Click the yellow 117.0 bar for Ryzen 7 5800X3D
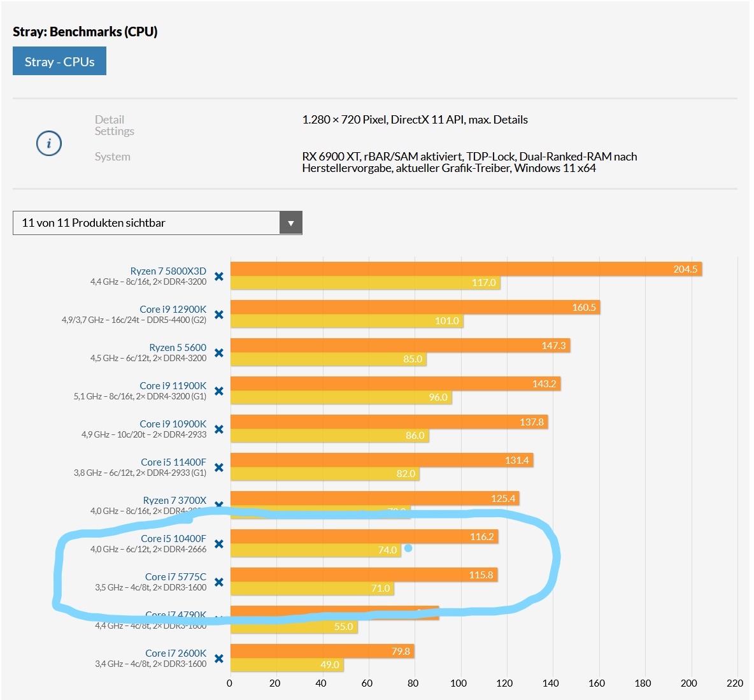The width and height of the screenshot is (754, 700). point(366,282)
